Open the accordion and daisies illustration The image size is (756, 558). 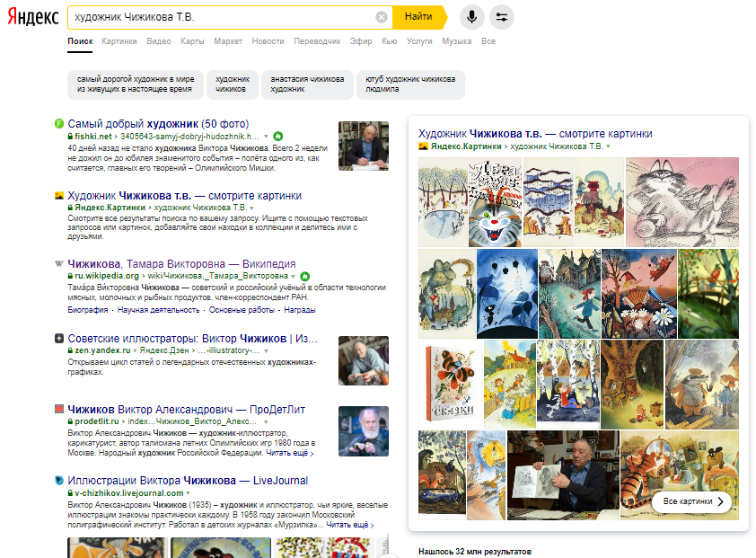point(639,294)
